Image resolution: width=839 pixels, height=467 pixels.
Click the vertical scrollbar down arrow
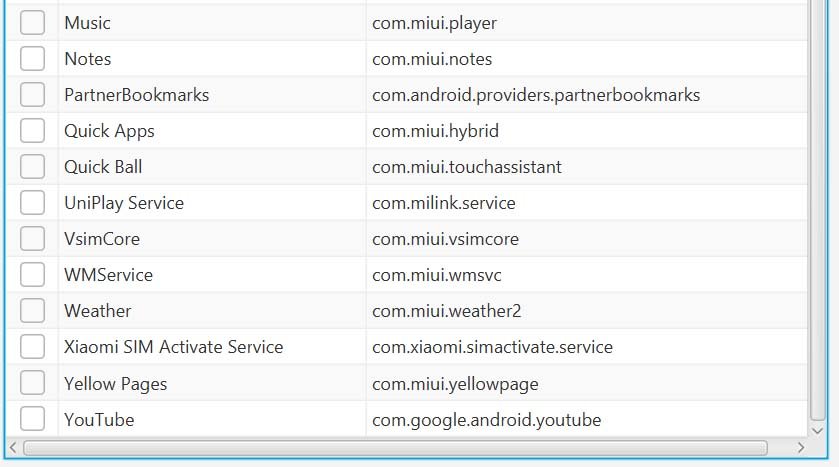tap(817, 431)
